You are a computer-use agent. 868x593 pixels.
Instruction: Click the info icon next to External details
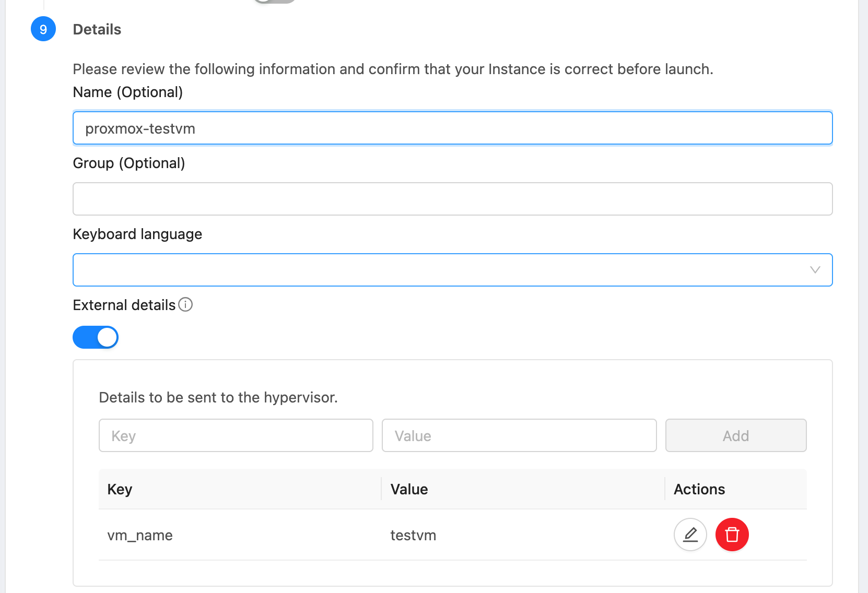185,304
